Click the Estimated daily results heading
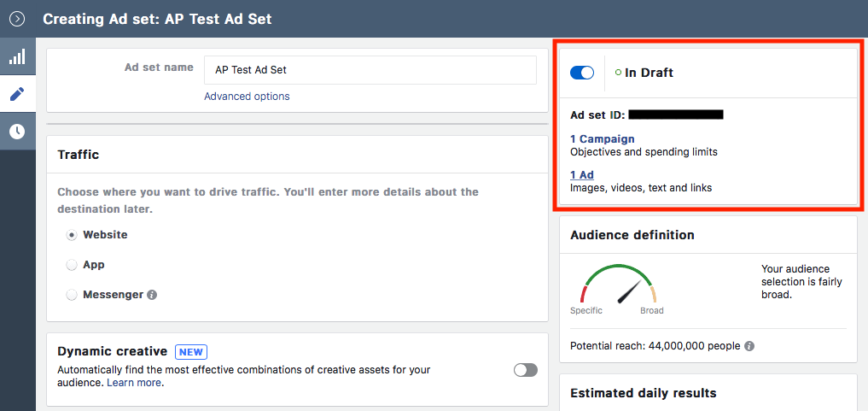 643,393
